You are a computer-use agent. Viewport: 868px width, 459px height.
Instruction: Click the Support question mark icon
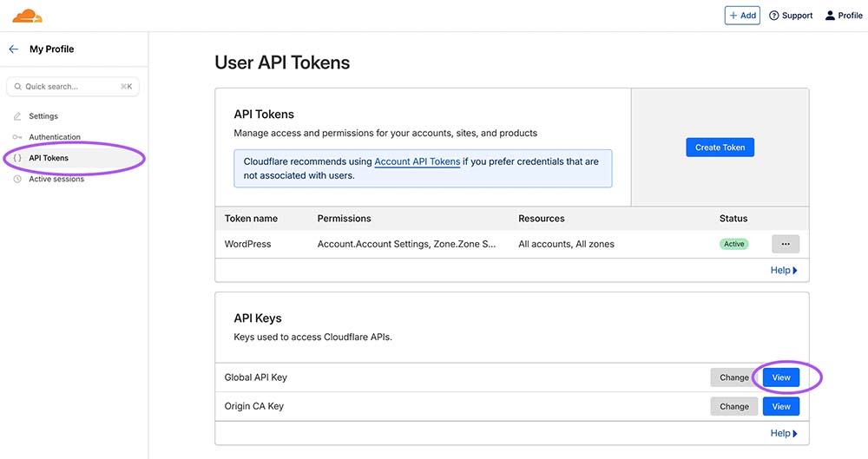(774, 16)
